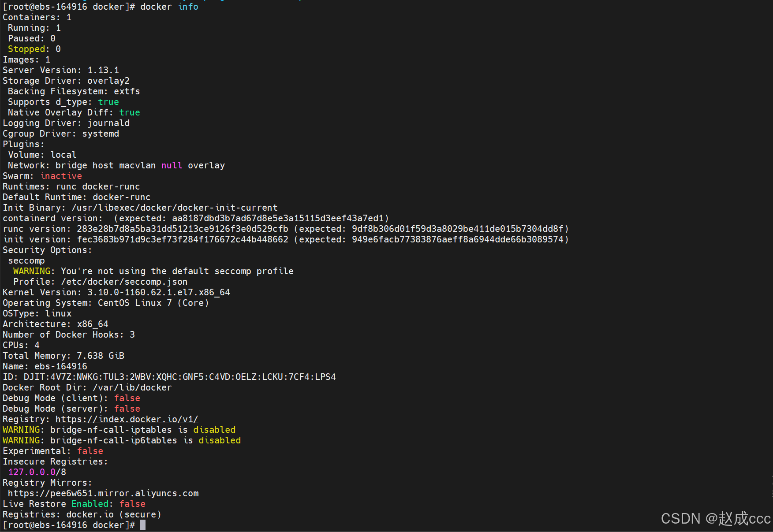
Task: Click 'Cgroup Driver: systemd' line
Action: tap(61, 134)
